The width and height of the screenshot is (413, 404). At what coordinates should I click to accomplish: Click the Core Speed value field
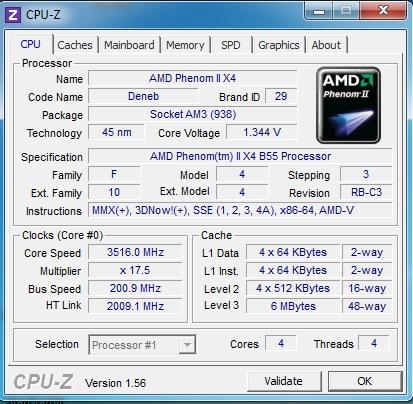coord(135,252)
